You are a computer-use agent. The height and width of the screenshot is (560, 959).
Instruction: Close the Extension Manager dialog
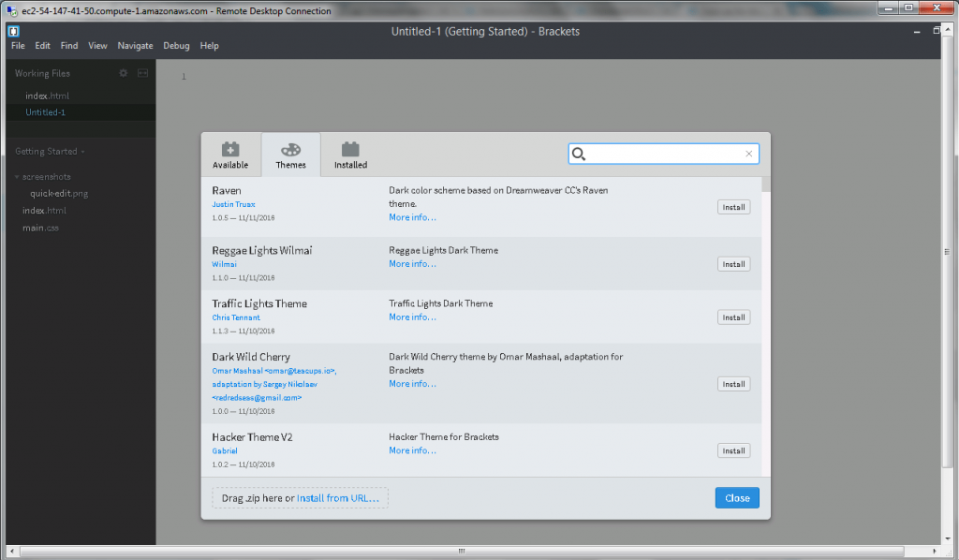coord(737,497)
